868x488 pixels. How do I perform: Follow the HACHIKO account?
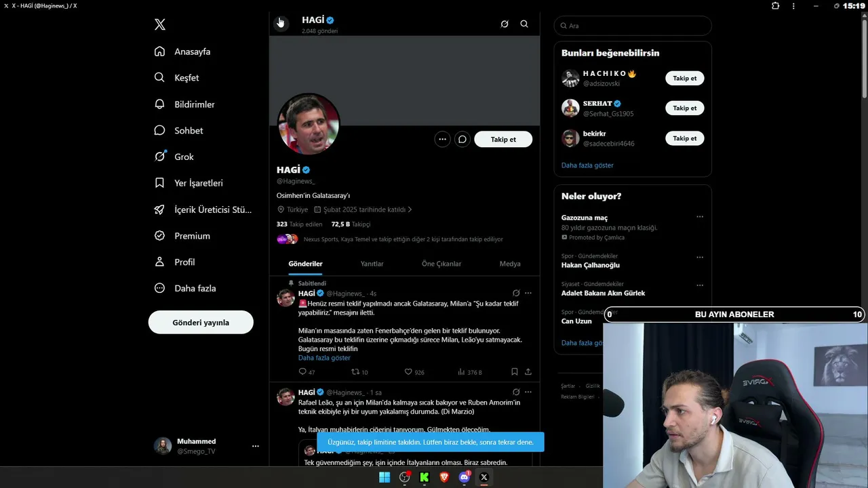pos(685,78)
